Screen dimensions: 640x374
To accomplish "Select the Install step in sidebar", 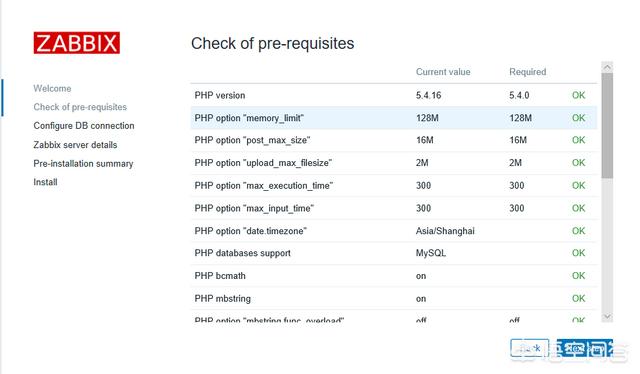I will (45, 182).
